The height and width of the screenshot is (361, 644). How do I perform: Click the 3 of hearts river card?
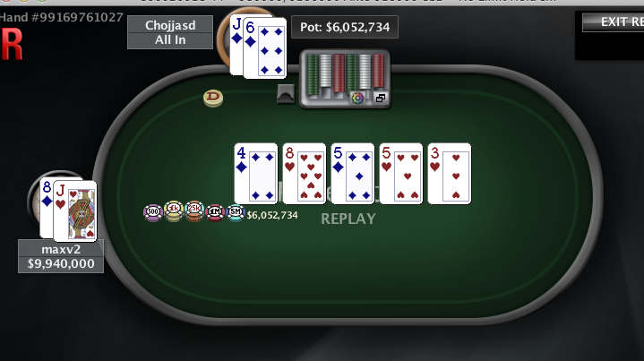450,174
